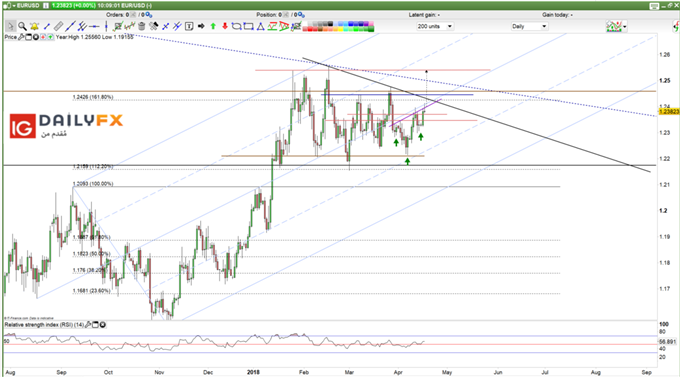Click the RSI value tag 56.891
Screen dimensions: 680x377
tap(667, 341)
